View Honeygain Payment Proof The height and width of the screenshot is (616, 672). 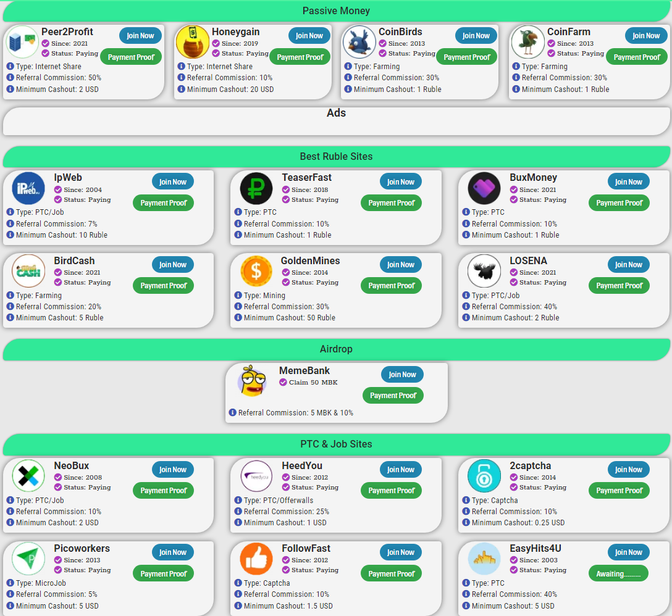tap(300, 57)
